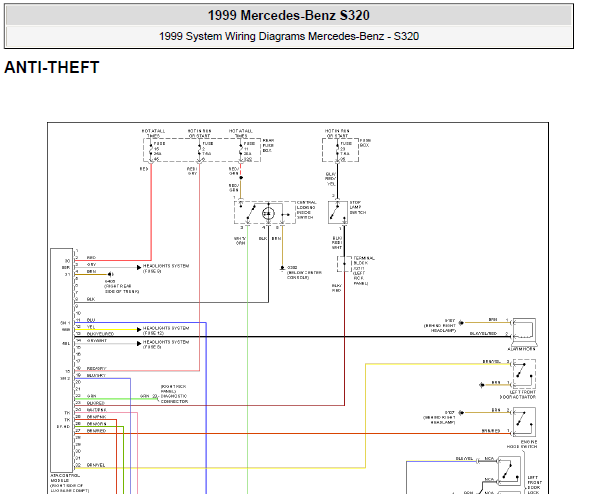Click the 'LEFT FRONT DOOR ACTUATOR' label
Screen dimensions: 604x494
518,395
